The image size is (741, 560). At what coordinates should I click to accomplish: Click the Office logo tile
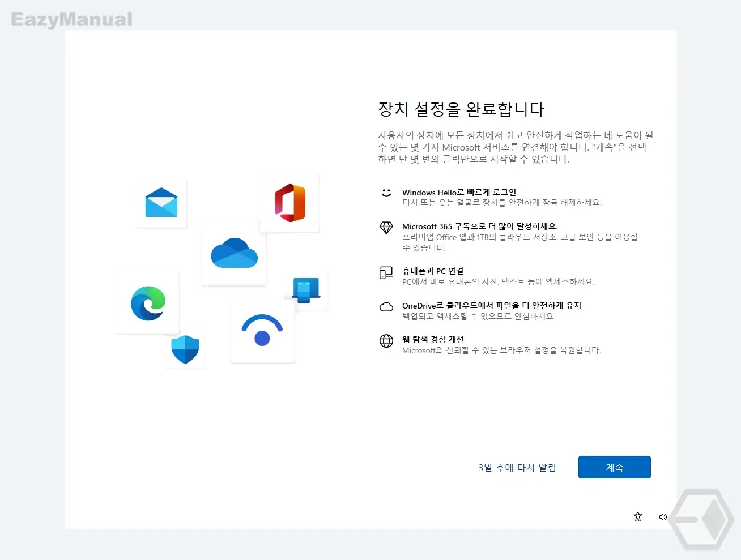pyautogui.click(x=289, y=203)
